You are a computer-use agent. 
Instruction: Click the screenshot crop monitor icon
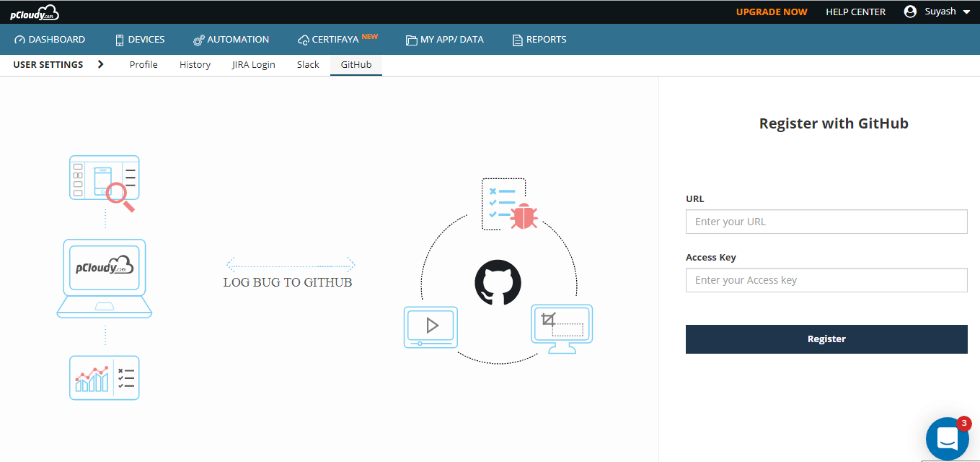click(562, 328)
